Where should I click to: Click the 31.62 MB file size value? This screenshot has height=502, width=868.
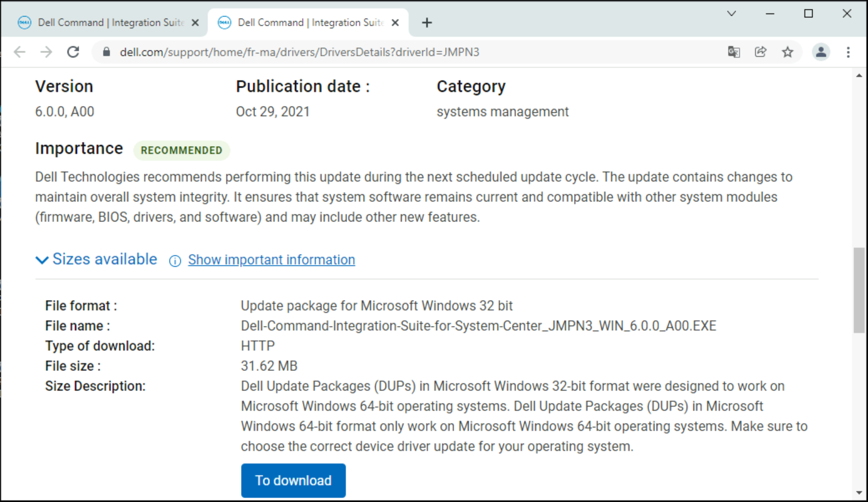(269, 366)
